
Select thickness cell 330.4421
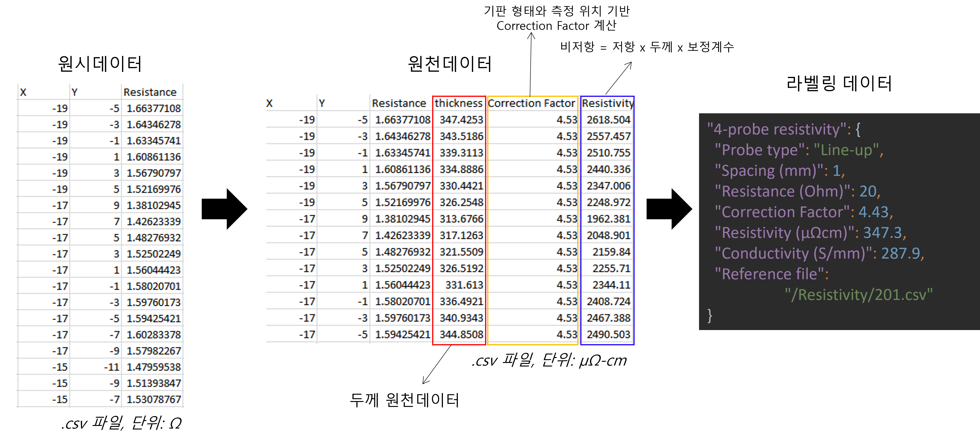462,186
